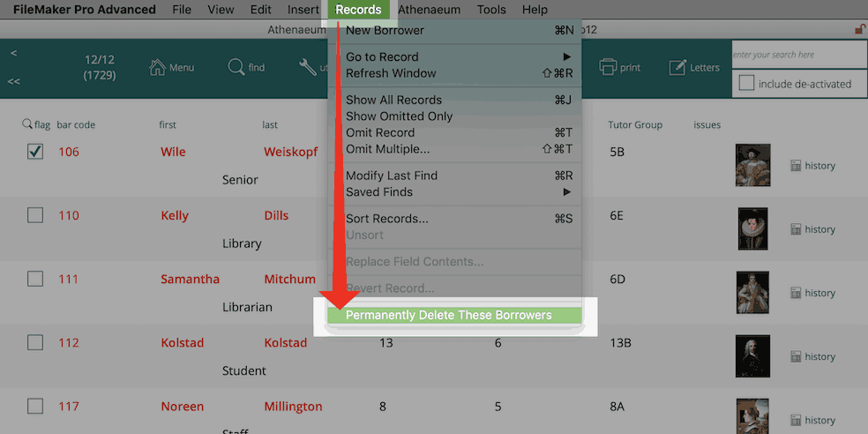
Task: Choose Show All Records menu item
Action: coord(393,100)
